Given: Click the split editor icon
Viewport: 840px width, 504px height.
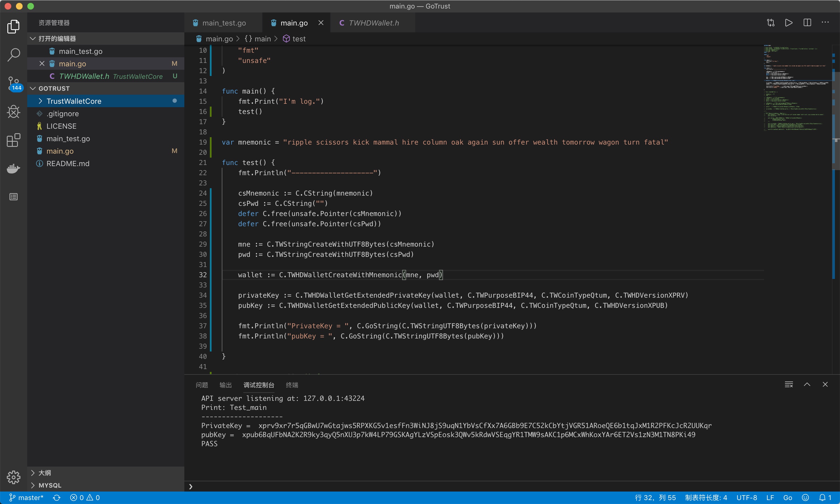Looking at the screenshot, I should click(807, 23).
